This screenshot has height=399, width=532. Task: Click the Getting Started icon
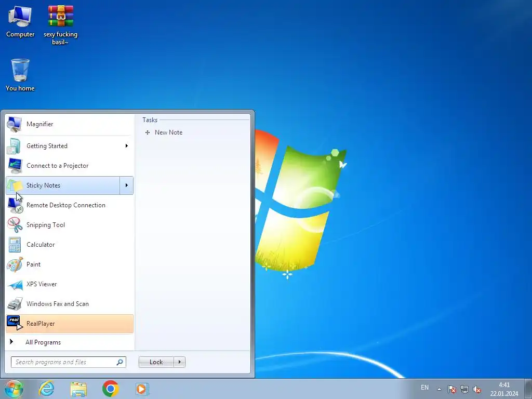click(x=14, y=146)
